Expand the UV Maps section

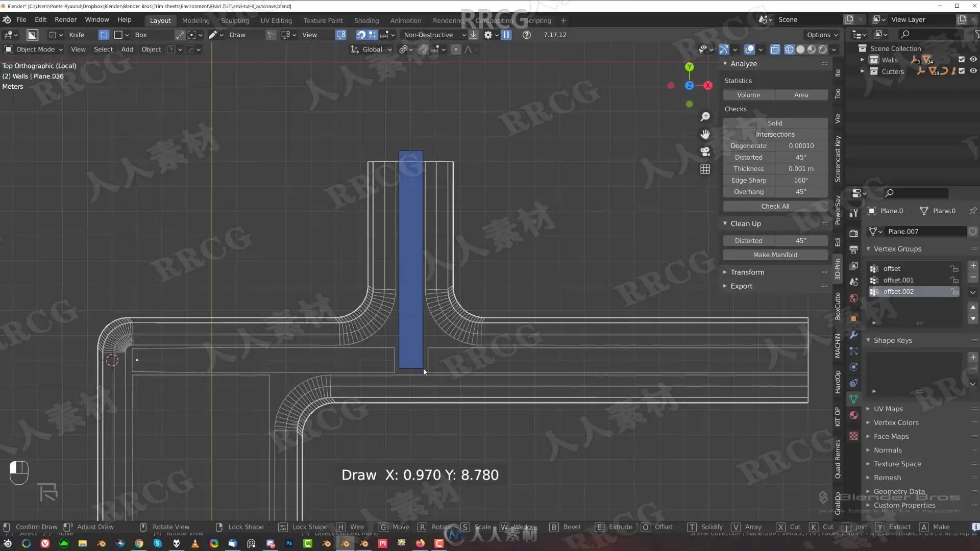[888, 409]
